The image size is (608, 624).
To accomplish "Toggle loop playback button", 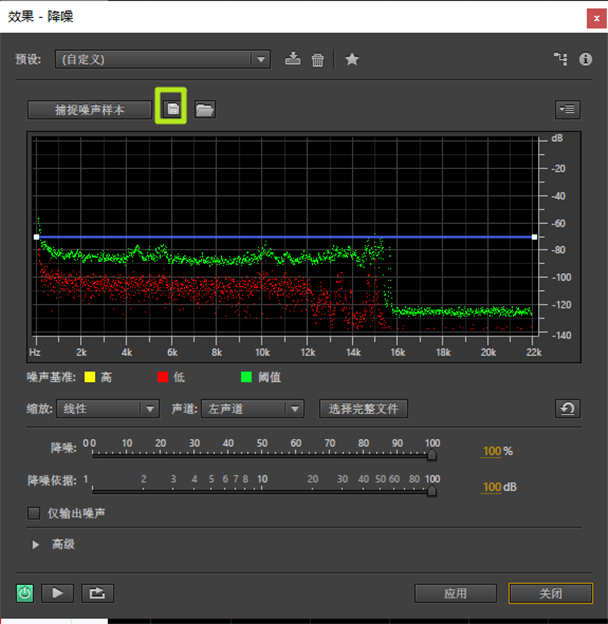I will 97,593.
